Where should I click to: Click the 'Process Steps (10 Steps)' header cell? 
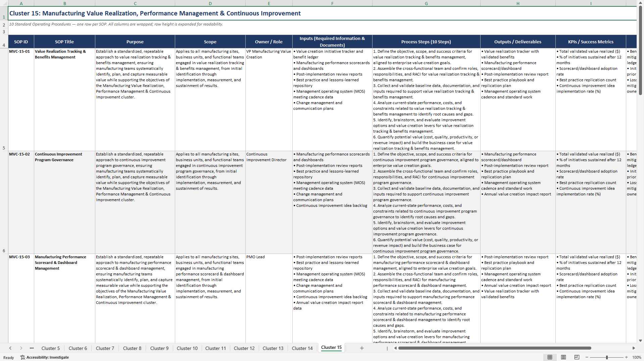(x=426, y=42)
